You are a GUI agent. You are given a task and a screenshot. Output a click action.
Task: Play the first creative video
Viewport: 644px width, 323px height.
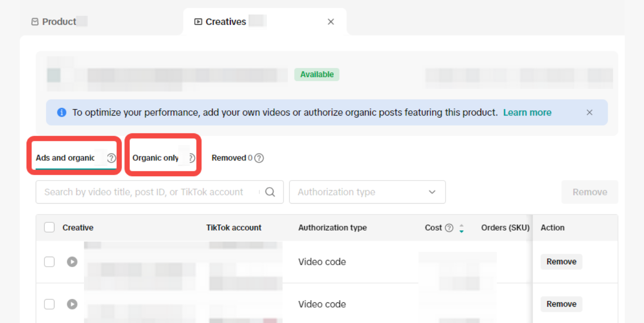pyautogui.click(x=72, y=262)
